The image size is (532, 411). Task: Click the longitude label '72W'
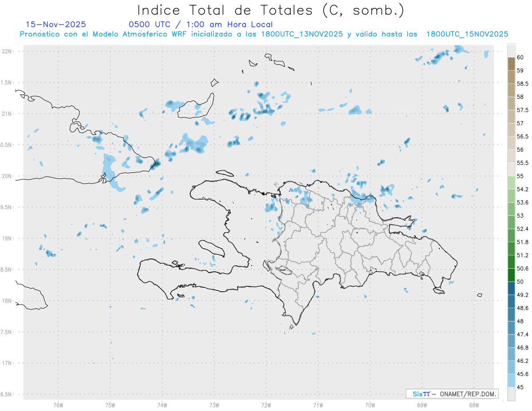(266, 405)
